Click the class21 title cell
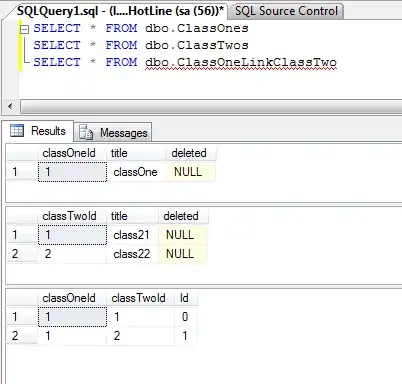This screenshot has width=402, height=384. [132, 235]
